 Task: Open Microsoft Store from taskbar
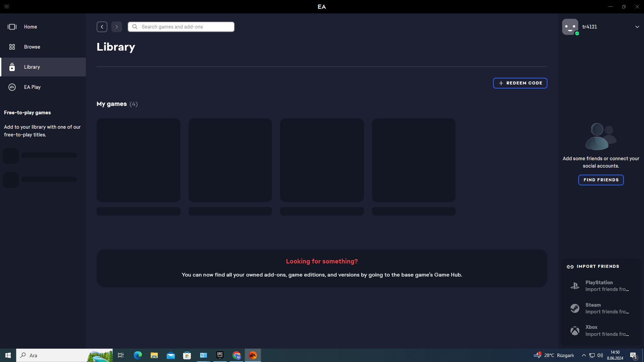(x=187, y=355)
